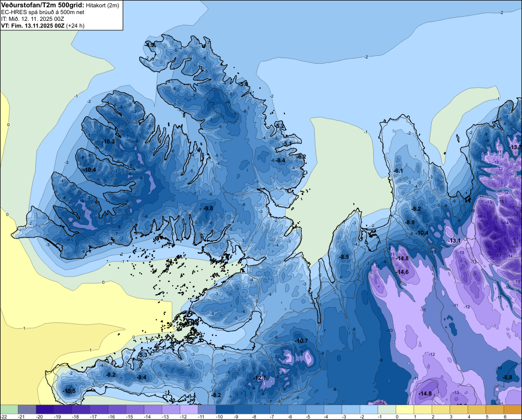Select the legend swatch between -11 and -10
522x420 pixels.
(x=207, y=409)
